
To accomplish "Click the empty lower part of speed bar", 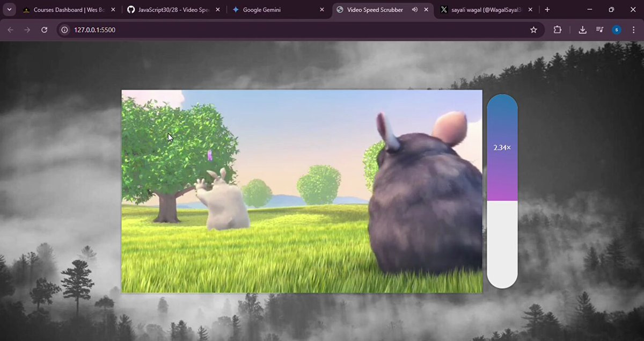I will tap(502, 244).
